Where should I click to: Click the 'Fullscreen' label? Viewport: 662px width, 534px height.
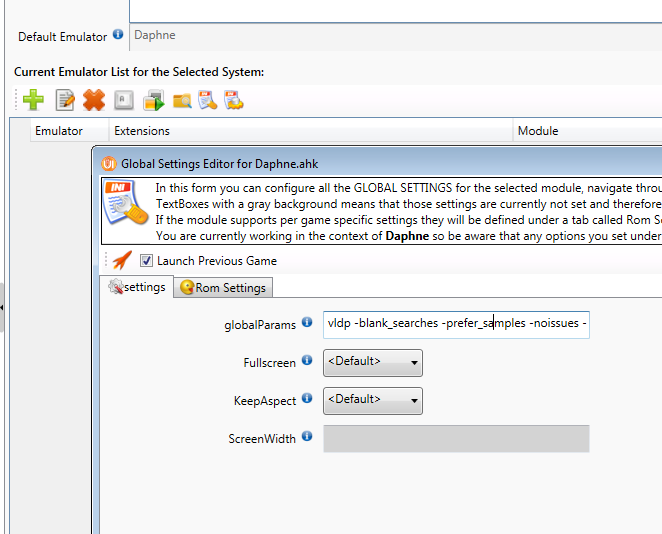coord(269,363)
